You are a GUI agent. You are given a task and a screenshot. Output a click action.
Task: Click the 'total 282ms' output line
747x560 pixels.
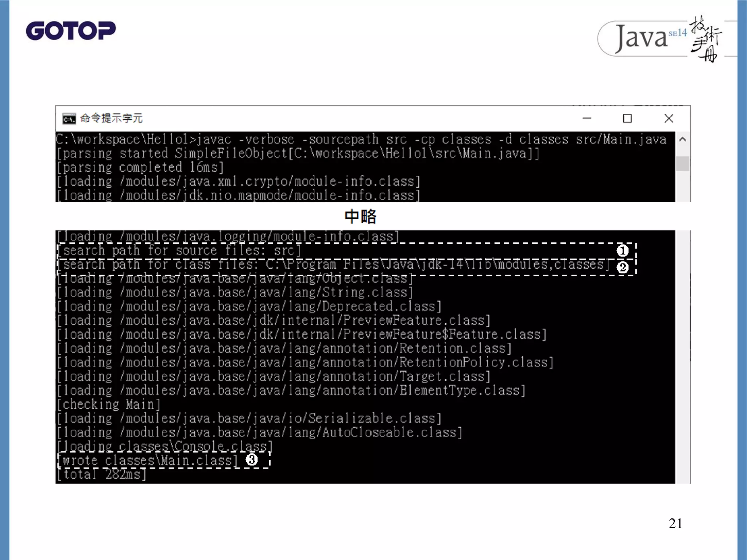(102, 474)
